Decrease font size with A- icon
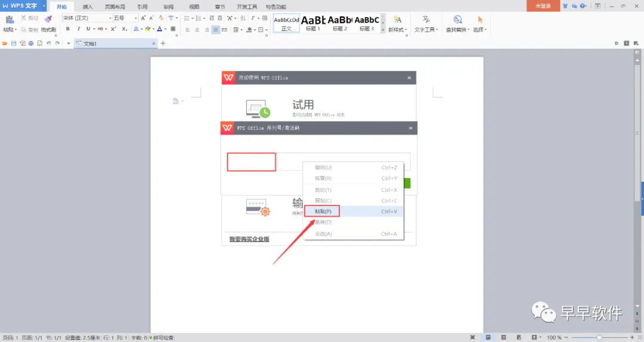Screen dimensions: 644x342 click(151, 18)
